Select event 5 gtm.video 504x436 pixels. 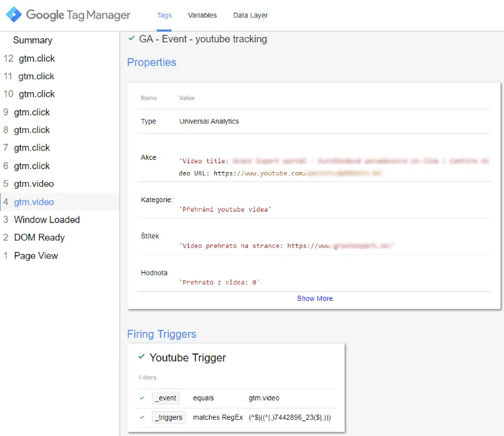59,183
